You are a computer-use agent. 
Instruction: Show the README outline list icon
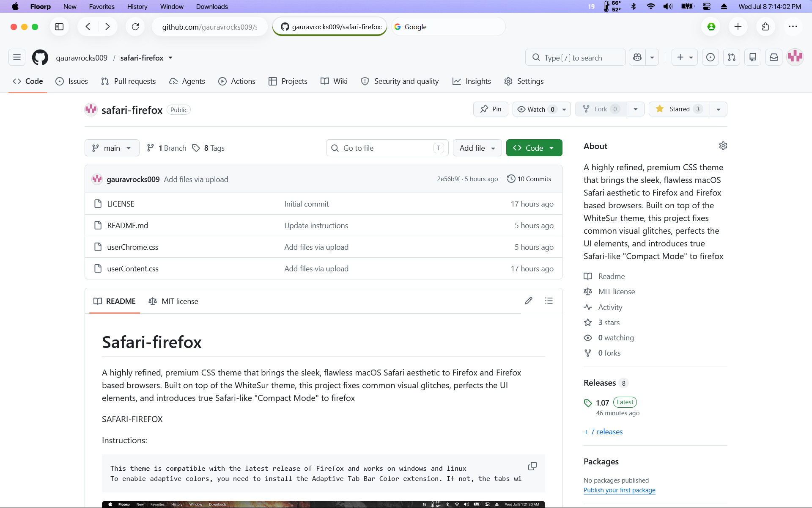(549, 301)
